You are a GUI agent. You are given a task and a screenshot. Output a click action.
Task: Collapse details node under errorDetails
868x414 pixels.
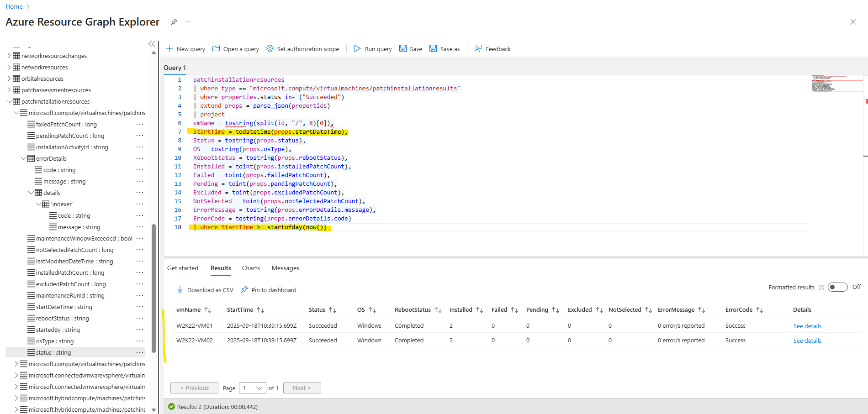[31, 193]
